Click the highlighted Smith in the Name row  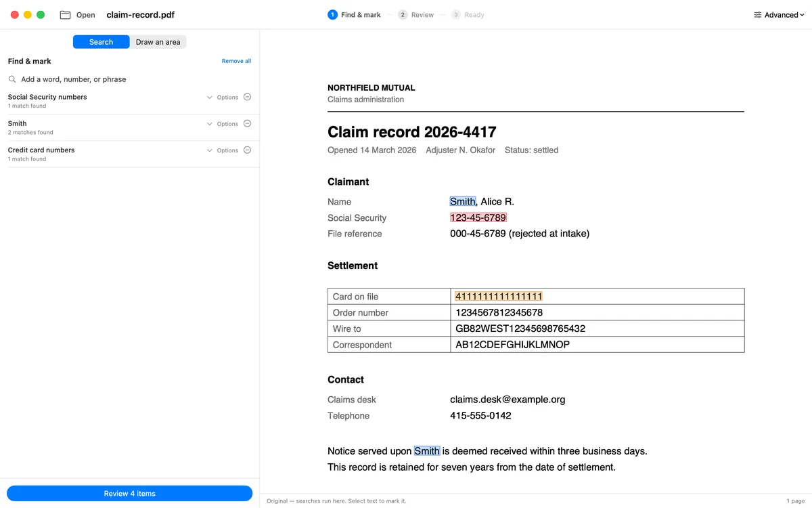[463, 201]
